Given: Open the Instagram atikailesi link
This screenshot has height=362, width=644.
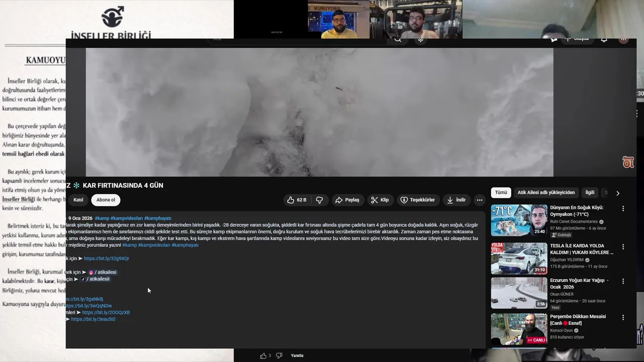Looking at the screenshot, I should 103,273.
